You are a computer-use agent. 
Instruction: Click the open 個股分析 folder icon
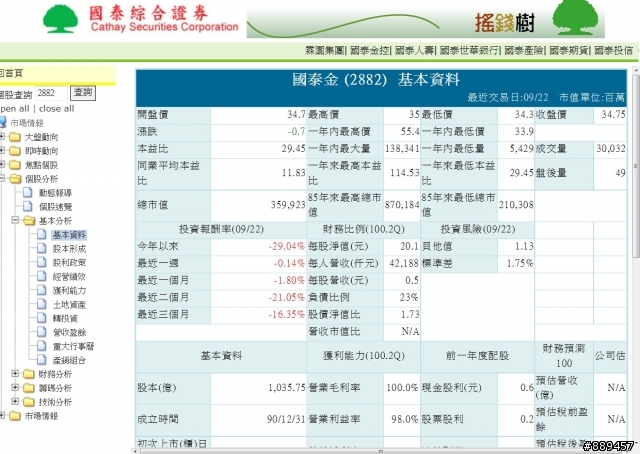pyautogui.click(x=16, y=178)
